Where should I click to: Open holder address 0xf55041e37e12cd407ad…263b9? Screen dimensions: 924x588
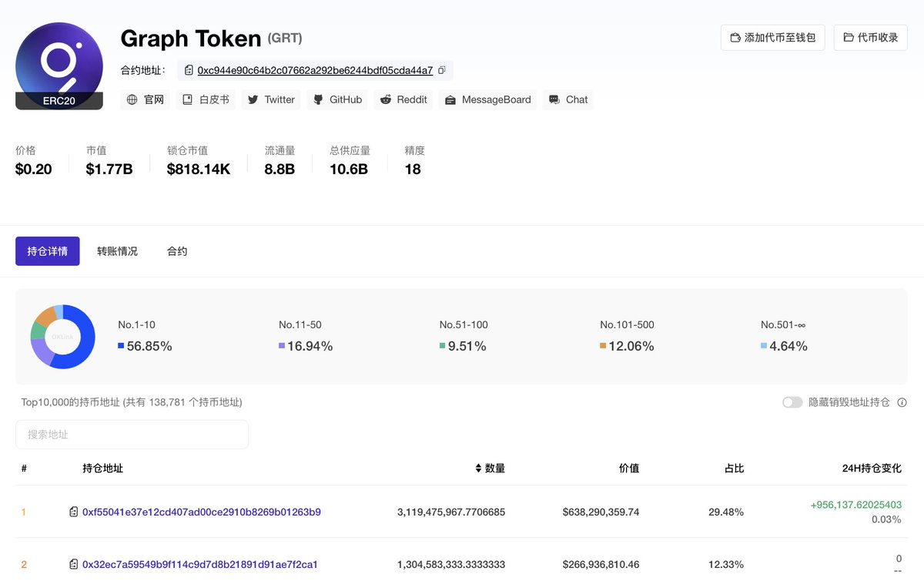(x=202, y=512)
